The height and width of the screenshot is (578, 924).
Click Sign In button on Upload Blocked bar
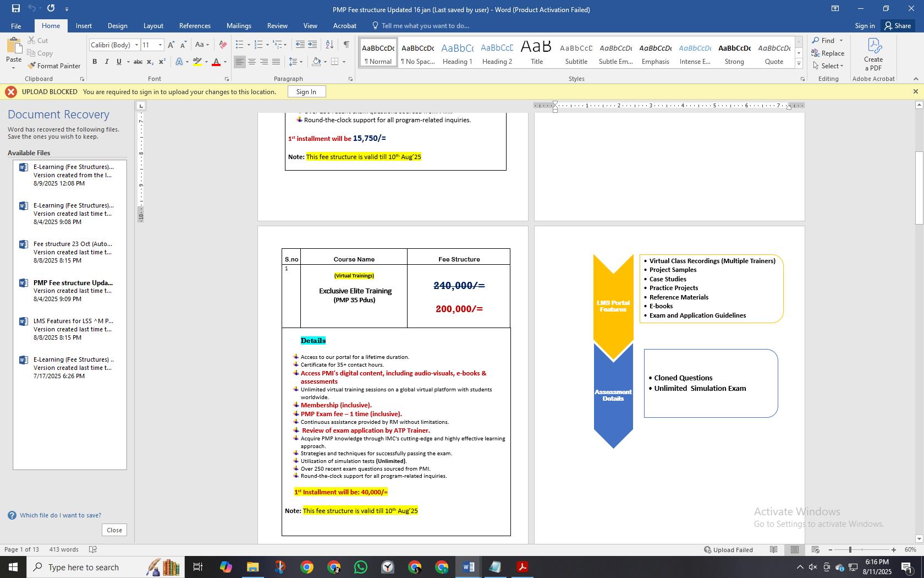click(x=306, y=92)
